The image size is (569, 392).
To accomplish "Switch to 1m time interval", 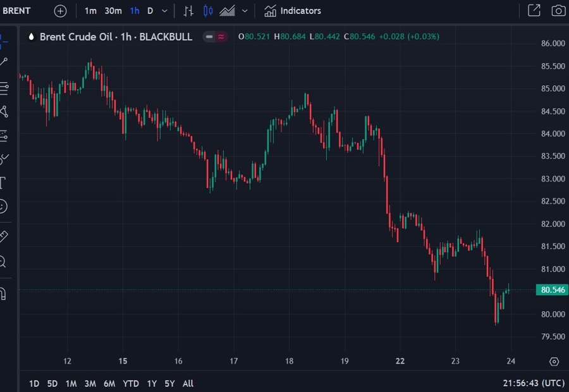I will tap(90, 11).
